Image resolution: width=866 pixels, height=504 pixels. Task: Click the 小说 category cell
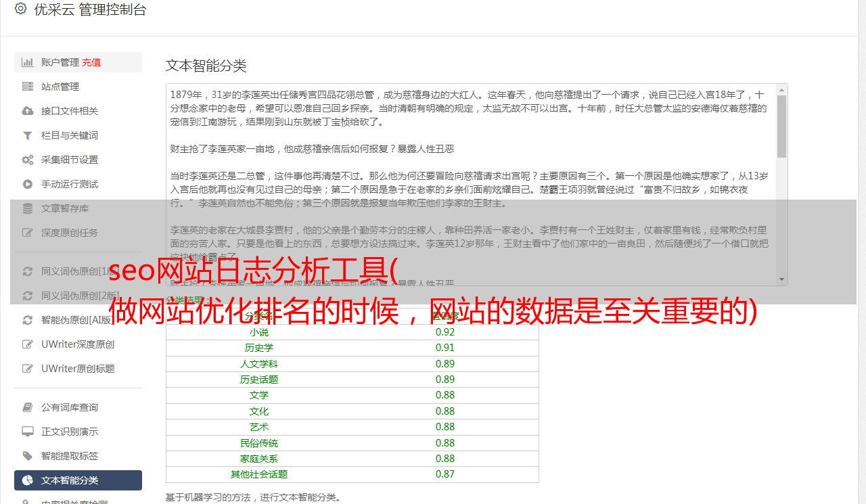pyautogui.click(x=259, y=332)
